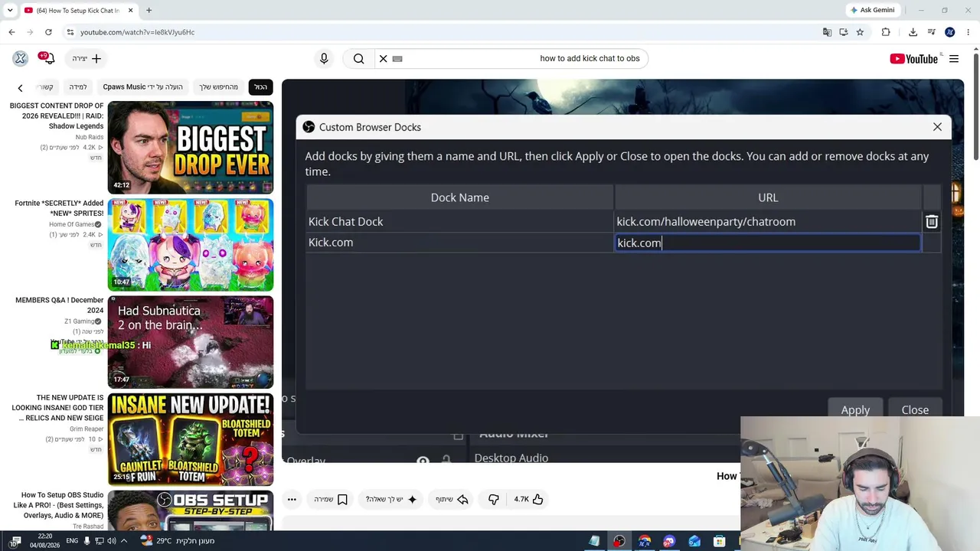Open the Fortnite NEW SPRITES video thumbnail

[191, 245]
